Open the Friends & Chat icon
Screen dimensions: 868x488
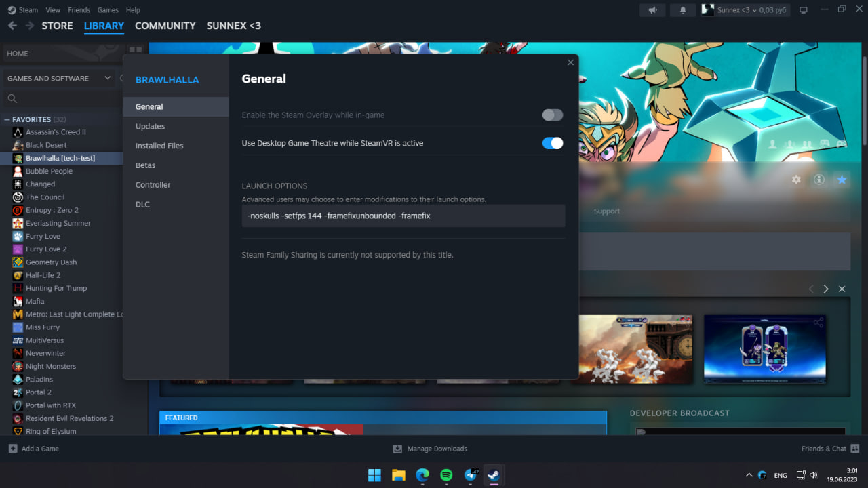855,449
